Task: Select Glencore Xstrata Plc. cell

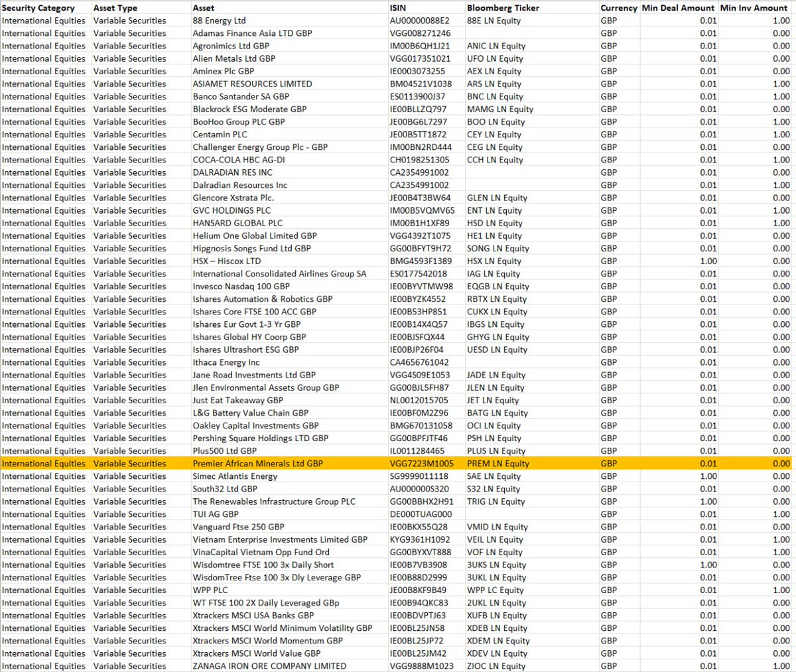Action: pos(233,198)
